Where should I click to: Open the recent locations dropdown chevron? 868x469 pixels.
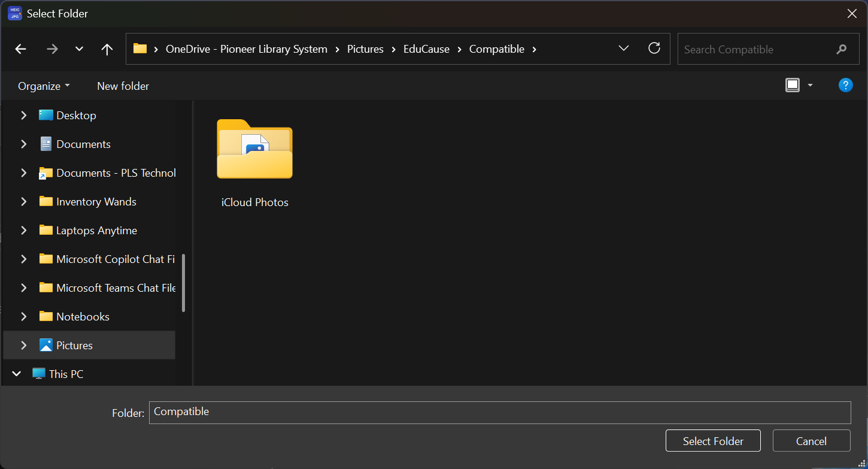79,49
